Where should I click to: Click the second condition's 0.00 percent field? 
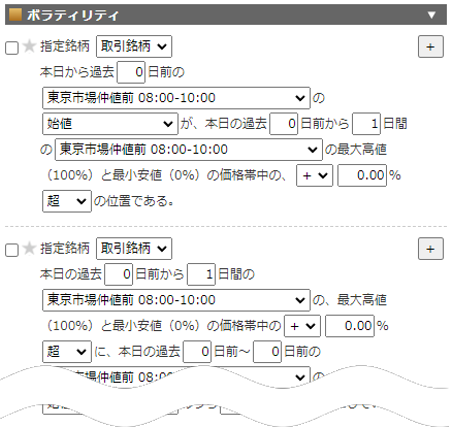click(350, 326)
